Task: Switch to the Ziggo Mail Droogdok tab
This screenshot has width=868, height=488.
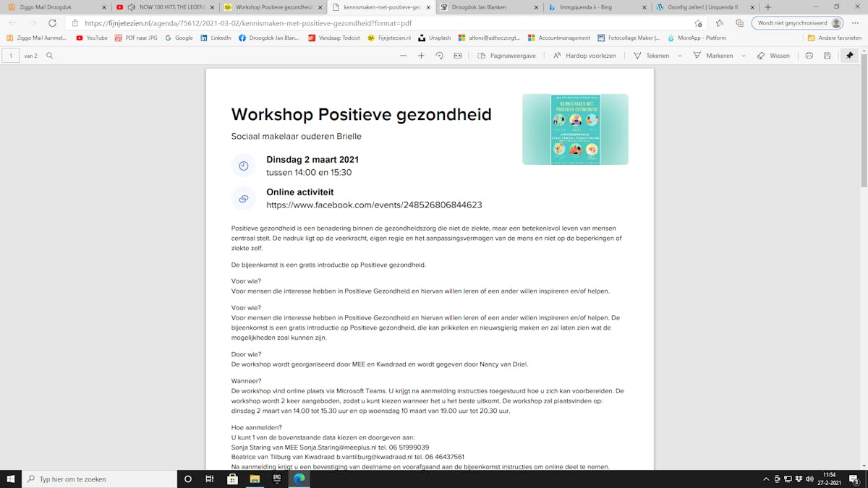Action: click(51, 7)
